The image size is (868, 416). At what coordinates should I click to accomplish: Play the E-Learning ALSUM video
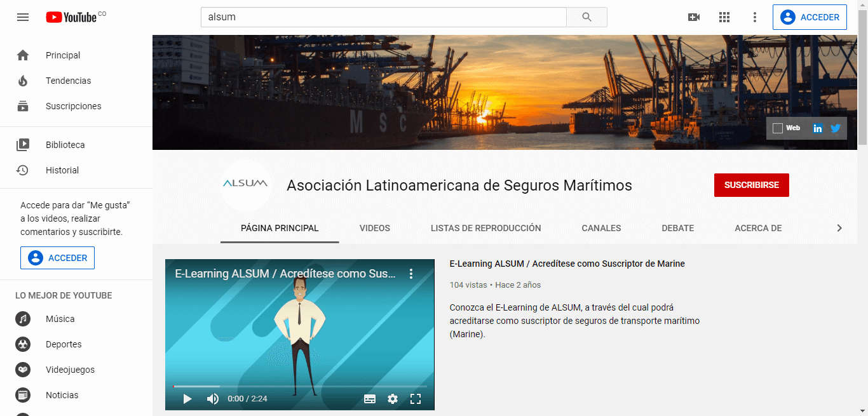pyautogui.click(x=187, y=399)
